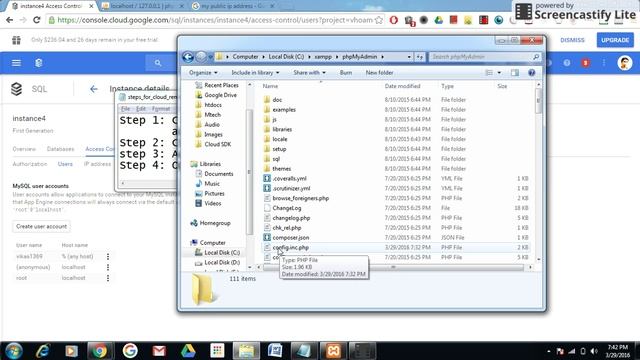Click New folder in Explorer toolbar
The image size is (640, 360).
tap(379, 73)
